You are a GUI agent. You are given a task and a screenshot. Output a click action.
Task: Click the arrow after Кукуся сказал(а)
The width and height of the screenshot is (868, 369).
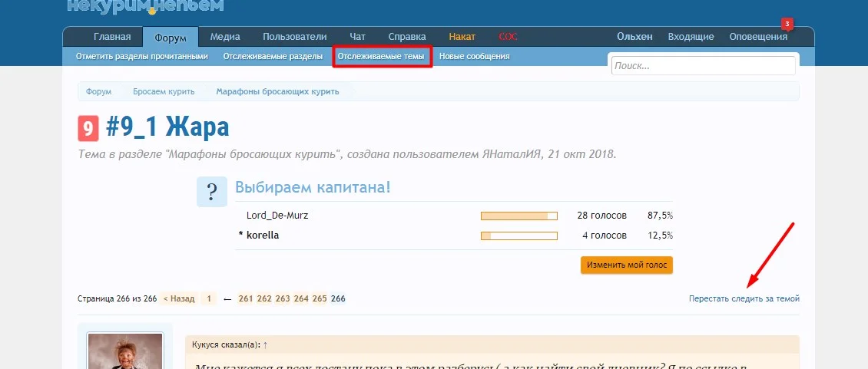265,344
